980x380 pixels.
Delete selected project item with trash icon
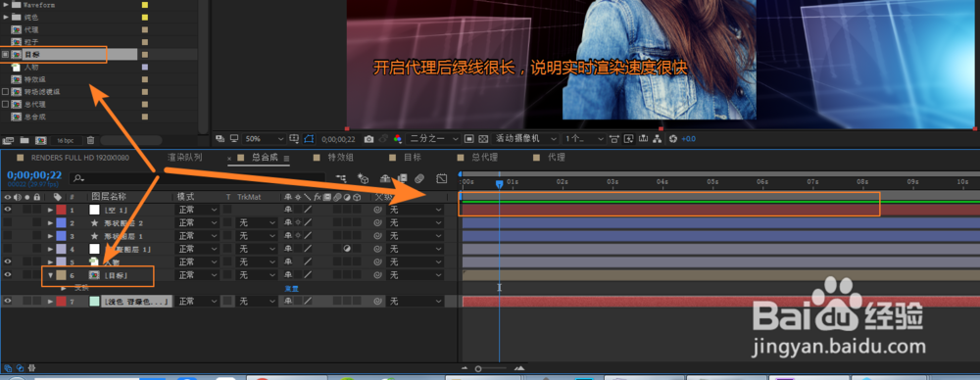tap(90, 140)
